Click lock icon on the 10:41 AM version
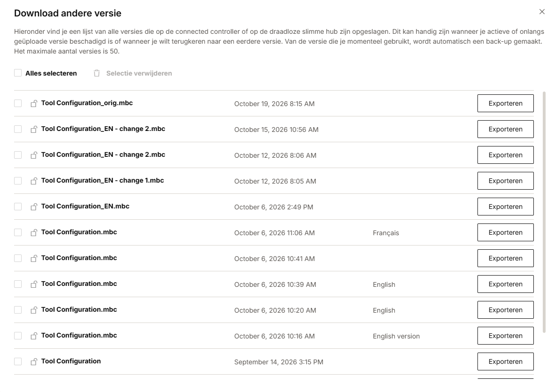555x392 pixels. [x=34, y=258]
